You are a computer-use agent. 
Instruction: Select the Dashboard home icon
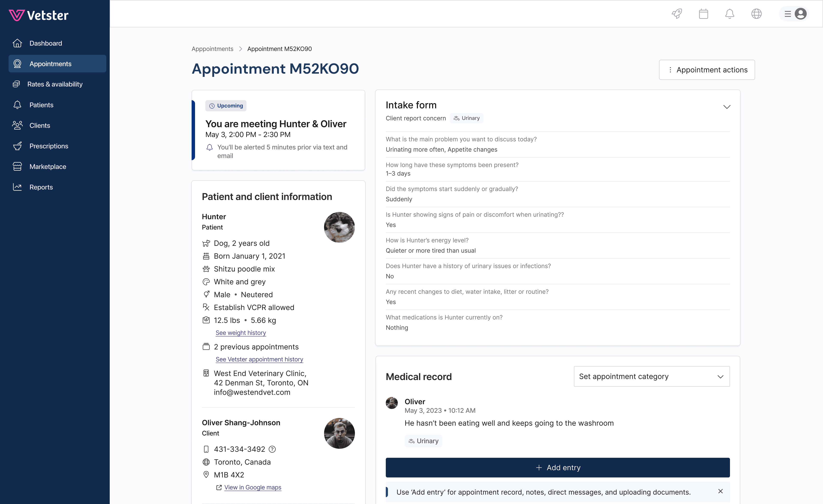(17, 43)
